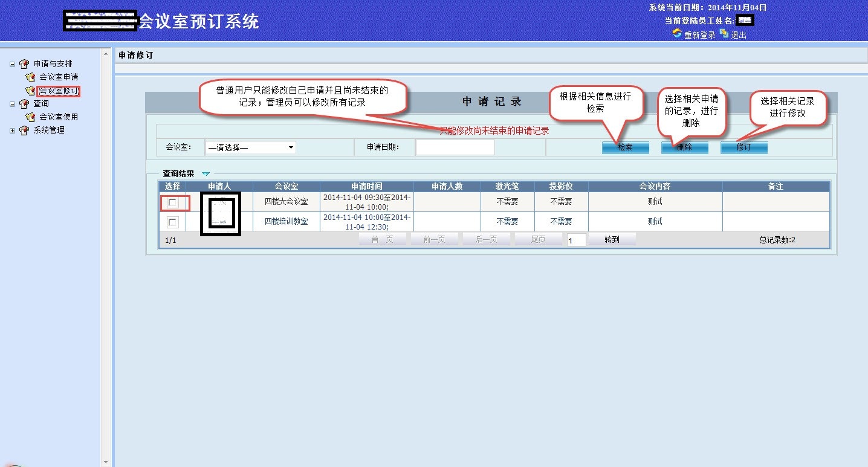Click the 申请人数 column header

coord(447,187)
